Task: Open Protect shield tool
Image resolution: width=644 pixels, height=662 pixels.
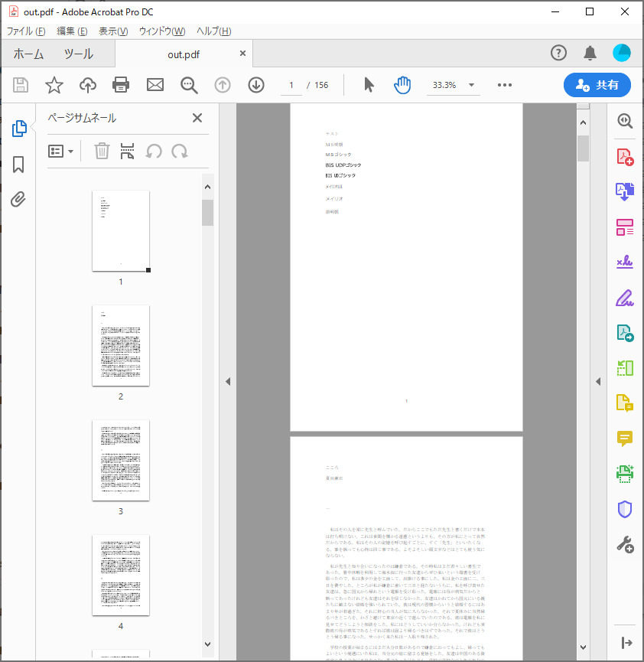Action: click(625, 509)
